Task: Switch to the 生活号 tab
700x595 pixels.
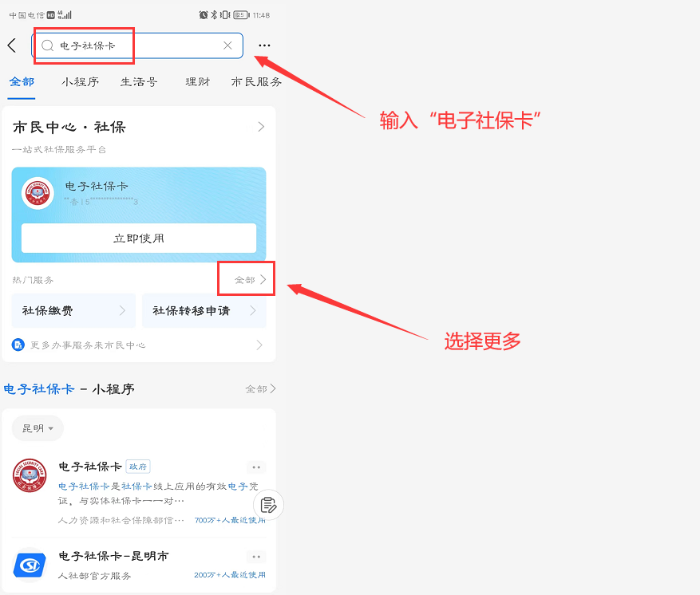Action: (x=139, y=81)
